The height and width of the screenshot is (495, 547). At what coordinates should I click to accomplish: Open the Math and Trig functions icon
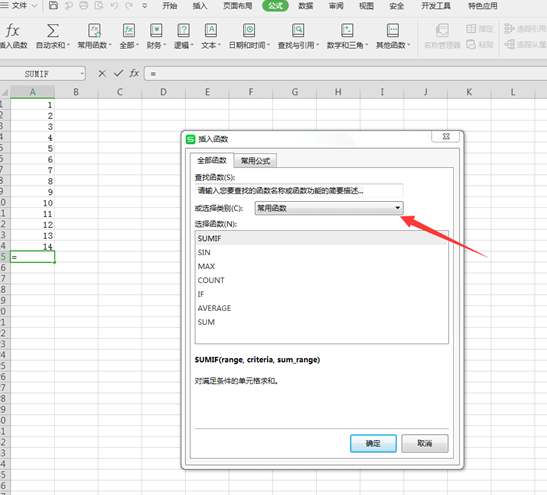click(347, 31)
